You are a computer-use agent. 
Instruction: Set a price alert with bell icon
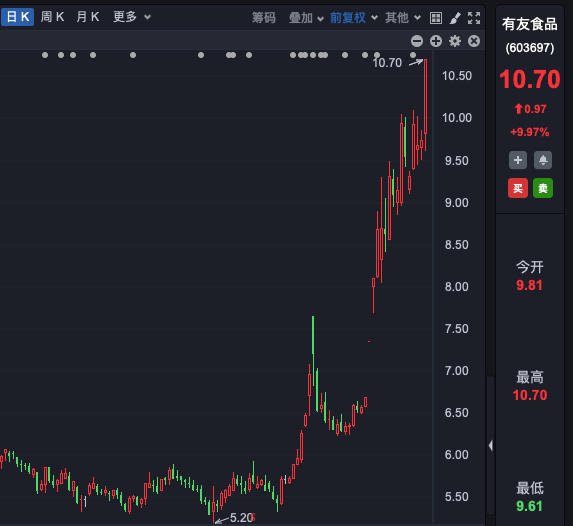[543, 160]
